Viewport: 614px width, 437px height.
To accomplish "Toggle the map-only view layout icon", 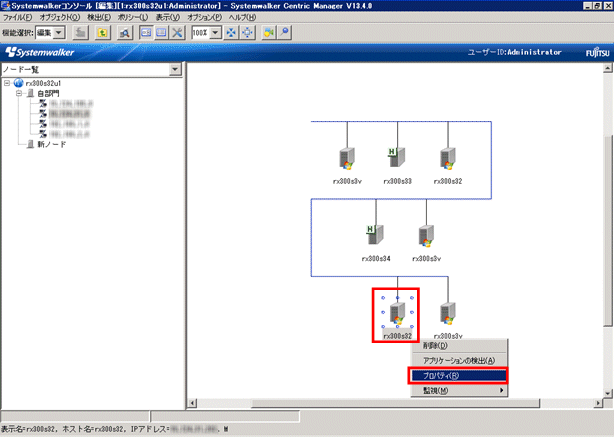I will click(x=161, y=33).
